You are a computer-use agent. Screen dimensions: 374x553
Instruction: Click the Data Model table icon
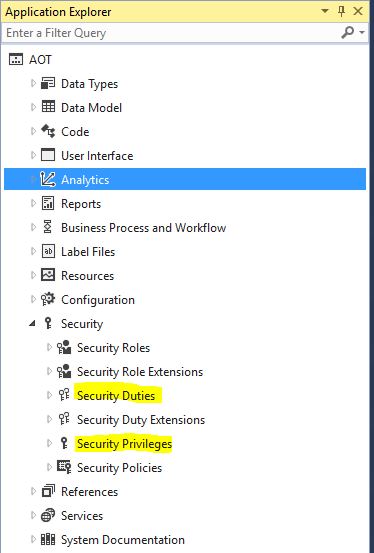point(48,107)
